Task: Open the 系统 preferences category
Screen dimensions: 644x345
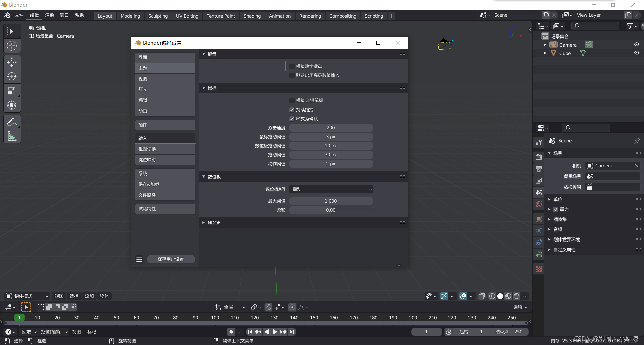Action: coord(165,174)
